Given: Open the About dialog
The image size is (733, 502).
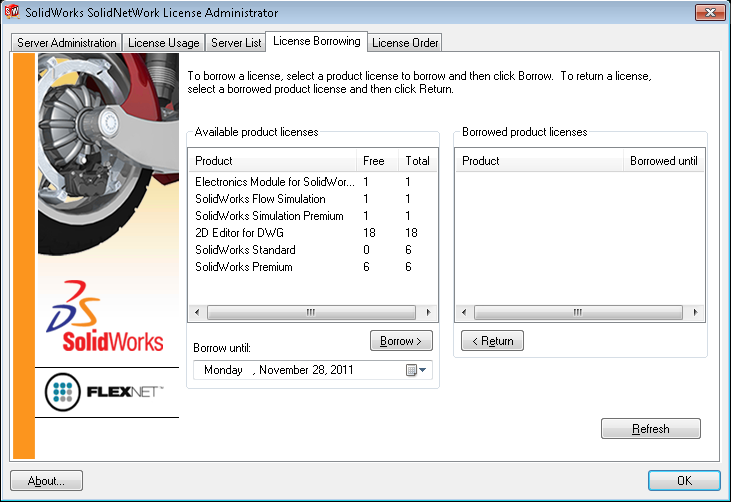Looking at the screenshot, I should [x=46, y=481].
